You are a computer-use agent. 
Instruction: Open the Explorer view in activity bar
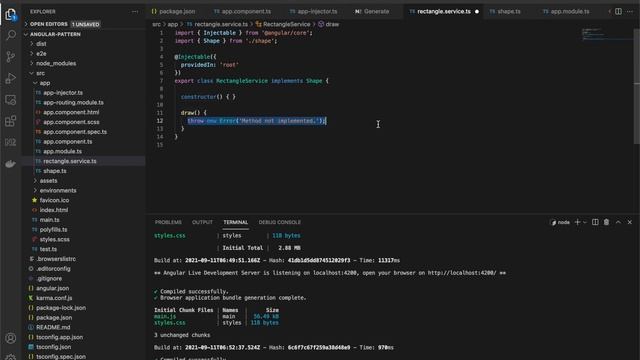click(11, 15)
